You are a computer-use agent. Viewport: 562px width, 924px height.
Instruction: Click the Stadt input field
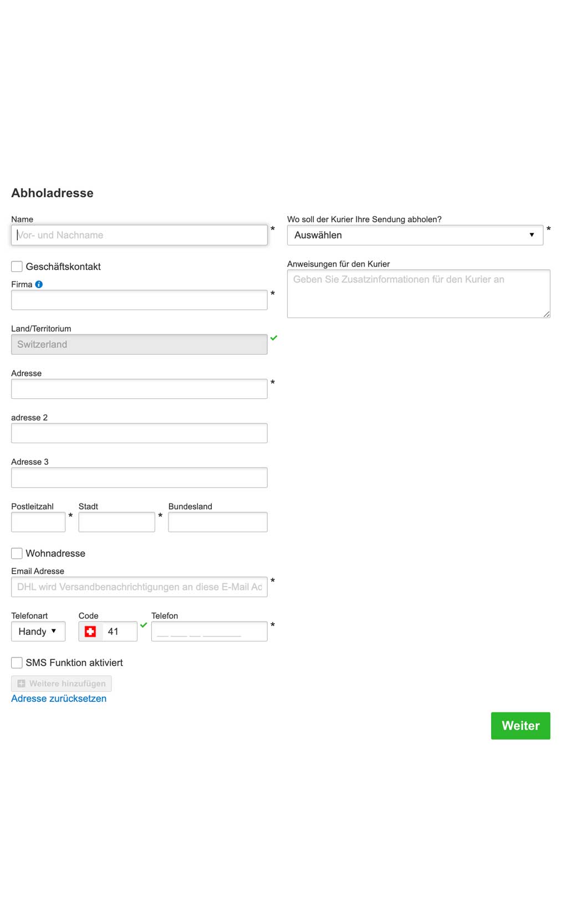tap(116, 522)
